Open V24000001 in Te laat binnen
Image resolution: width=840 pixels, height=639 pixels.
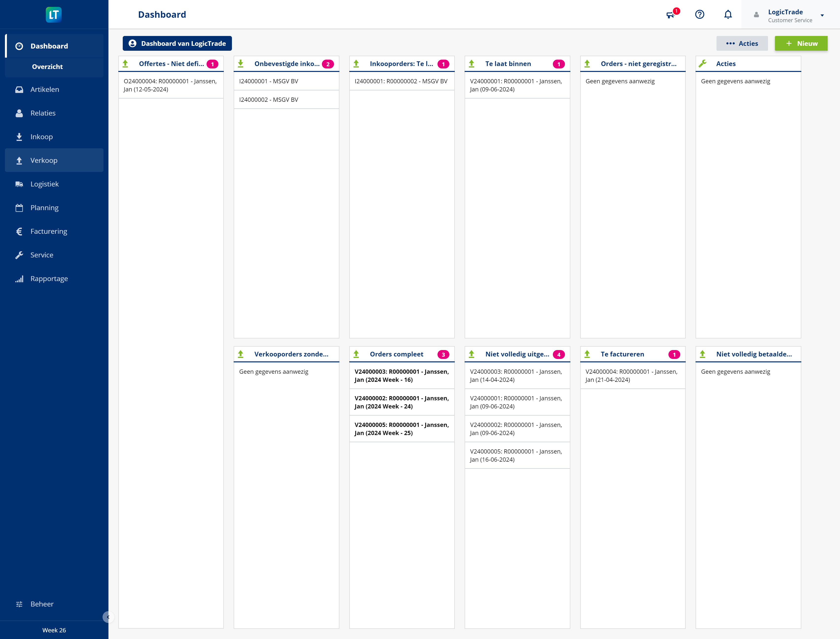click(x=517, y=85)
